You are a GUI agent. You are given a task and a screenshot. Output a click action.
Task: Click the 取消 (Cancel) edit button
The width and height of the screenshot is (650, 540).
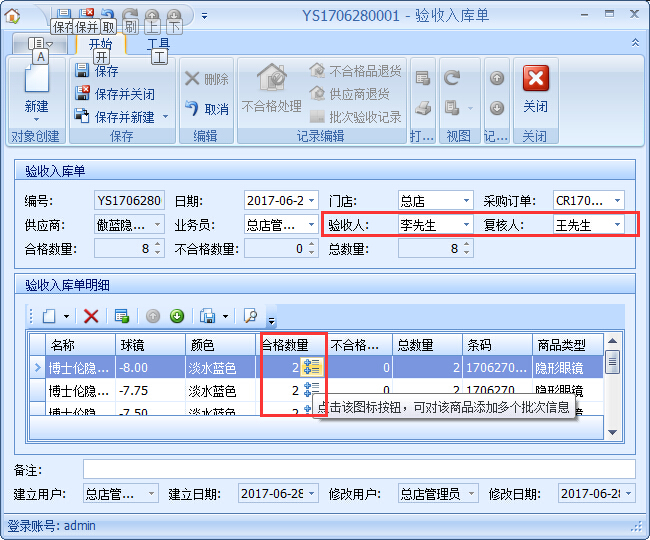pyautogui.click(x=207, y=109)
